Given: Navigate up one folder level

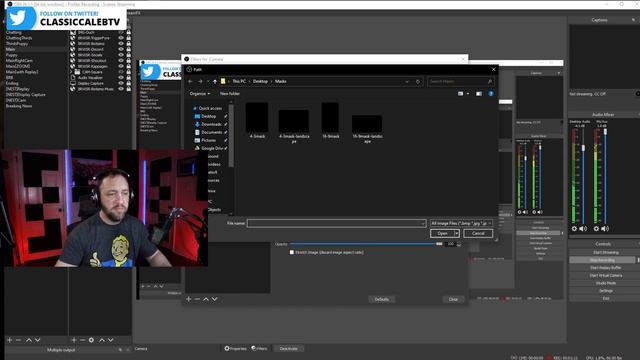Looking at the screenshot, I should coord(215,81).
